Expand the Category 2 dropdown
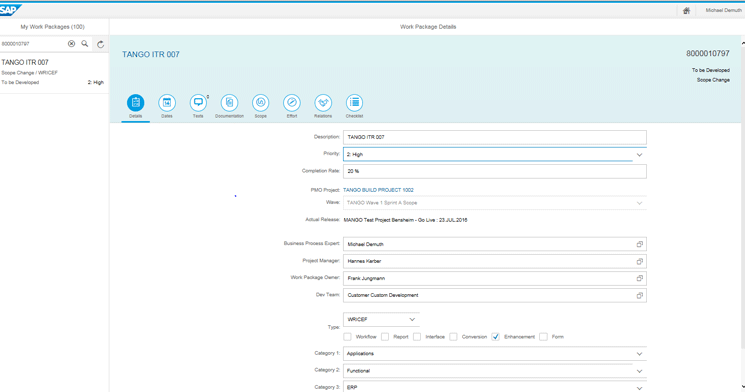 (x=640, y=371)
